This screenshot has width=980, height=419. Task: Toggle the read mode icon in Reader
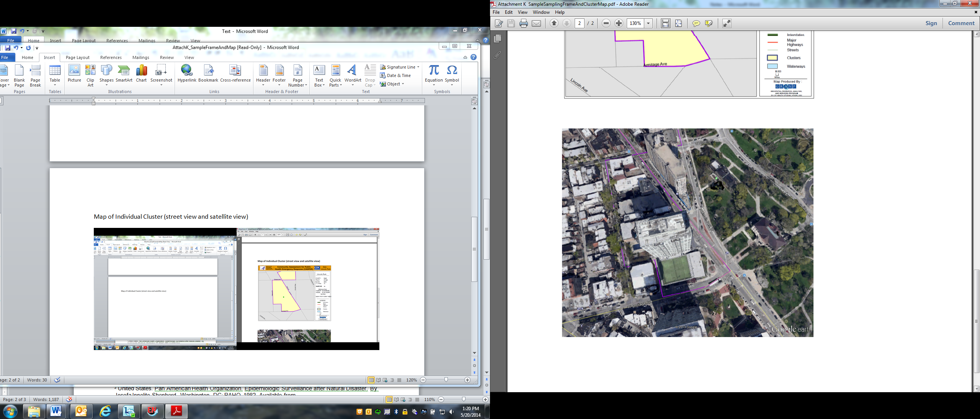(x=727, y=23)
